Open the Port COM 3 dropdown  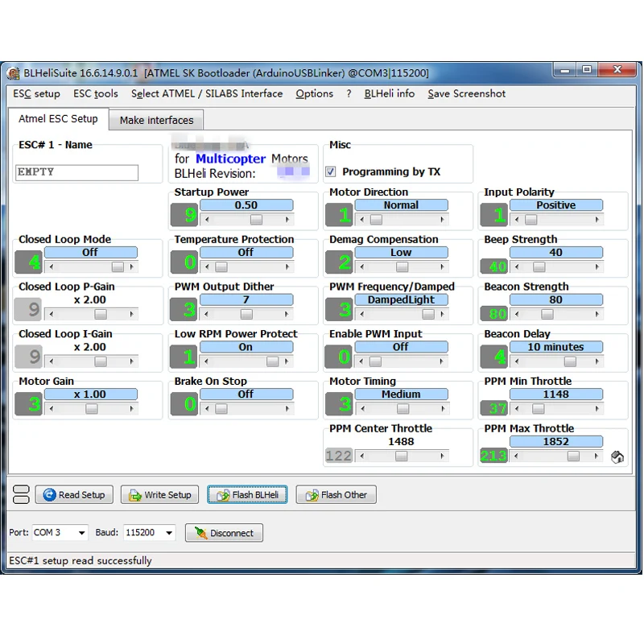pyautogui.click(x=81, y=533)
